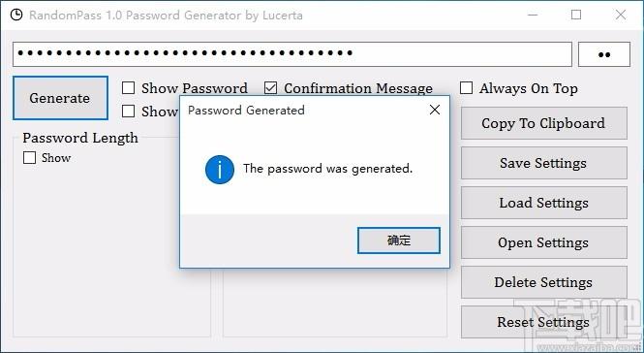Click Open Settings

point(544,242)
